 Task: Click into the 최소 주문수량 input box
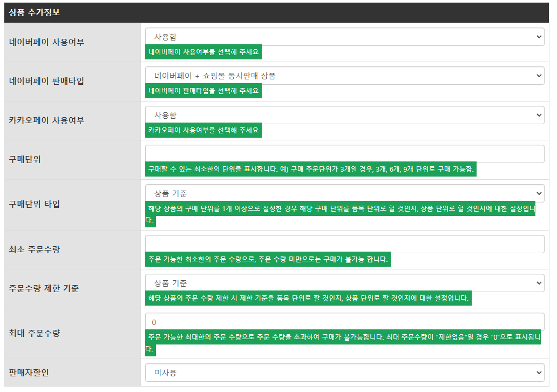(x=344, y=244)
